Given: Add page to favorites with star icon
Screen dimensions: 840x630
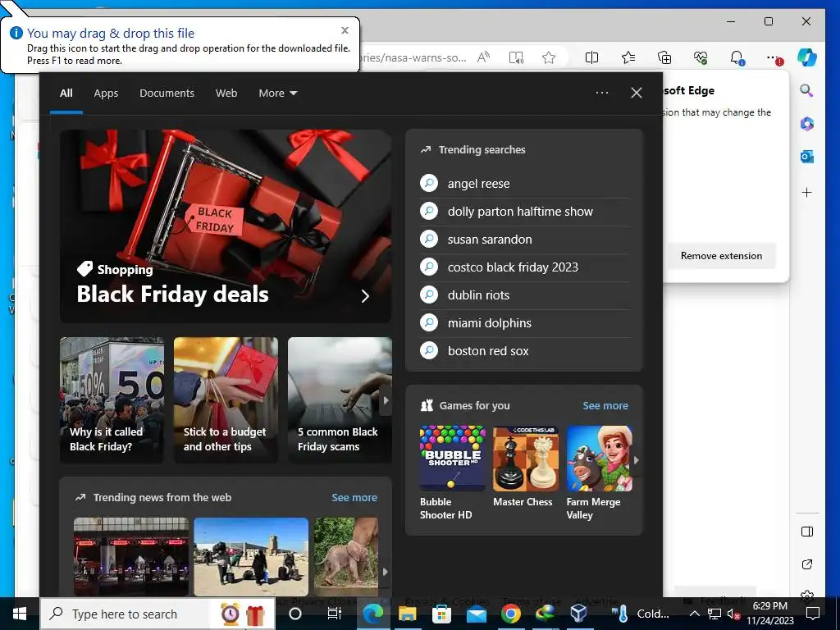Looking at the screenshot, I should (x=549, y=57).
